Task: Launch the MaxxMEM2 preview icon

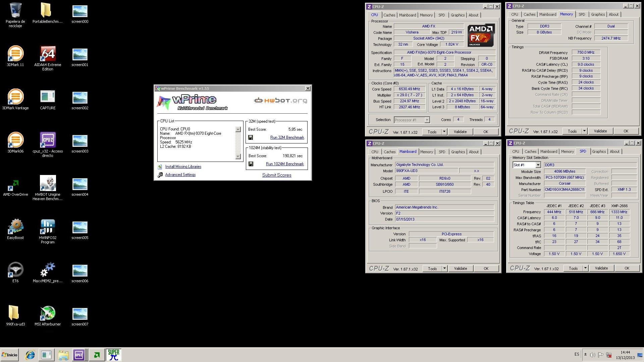Action: [48, 272]
